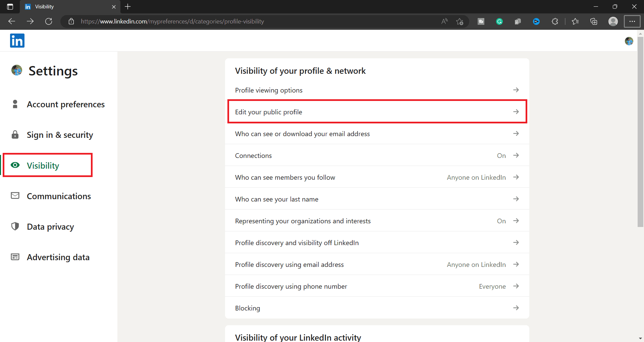Click the profile avatar at top right
This screenshot has width=644, height=342.
[629, 41]
